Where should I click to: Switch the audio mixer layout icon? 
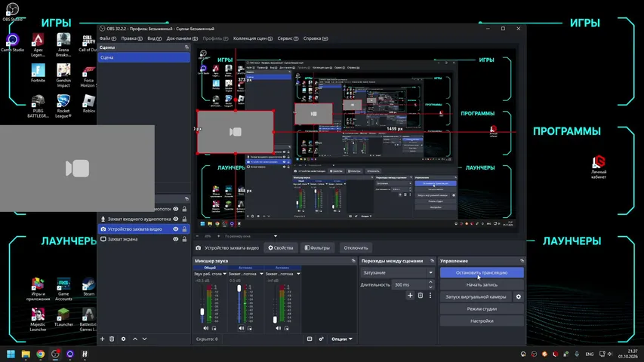[310, 339]
